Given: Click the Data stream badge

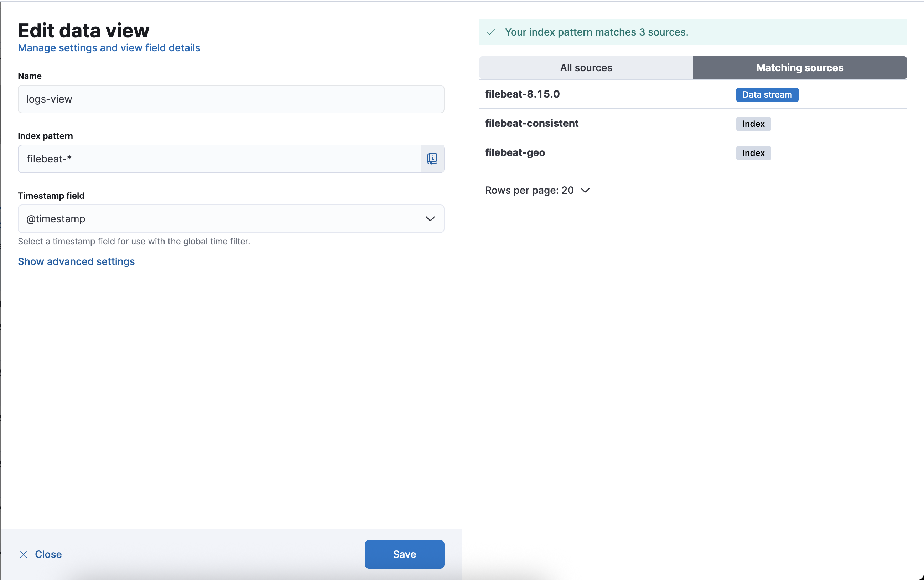Looking at the screenshot, I should pos(767,95).
